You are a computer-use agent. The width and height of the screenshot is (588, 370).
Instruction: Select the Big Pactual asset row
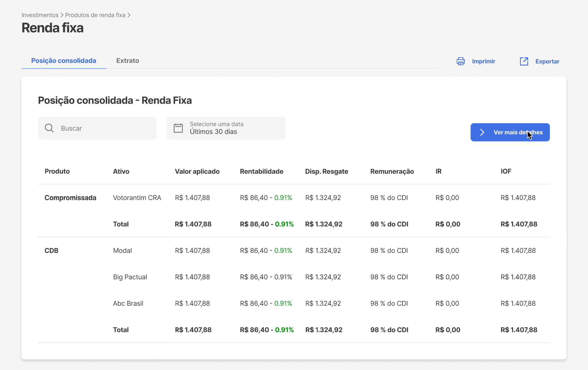coord(130,277)
